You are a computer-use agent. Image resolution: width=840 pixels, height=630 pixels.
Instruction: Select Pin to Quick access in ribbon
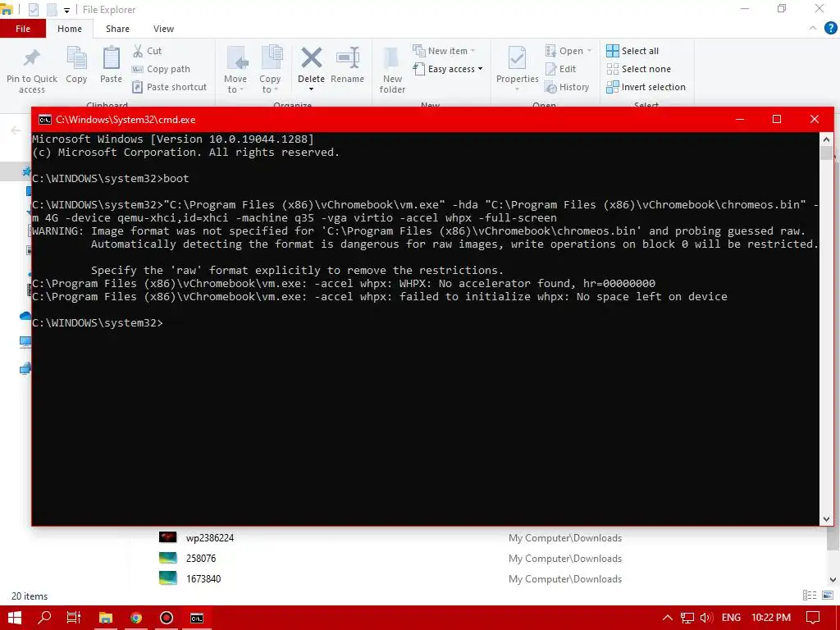pos(32,71)
